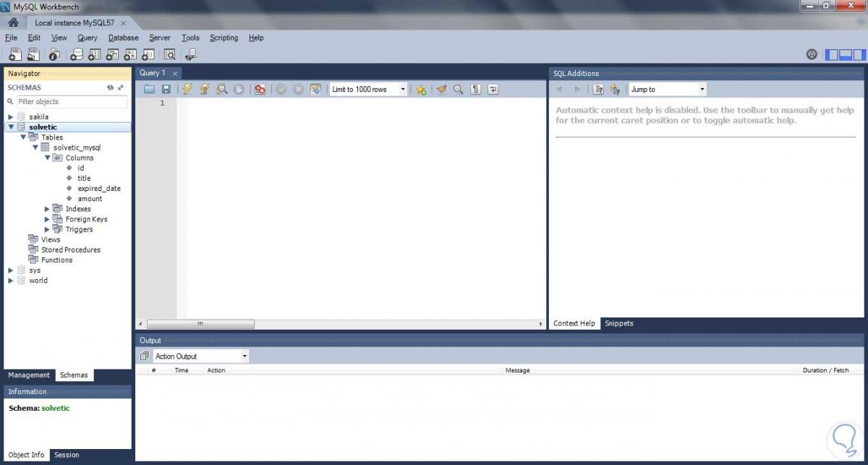
Task: Open Database menu
Action: click(x=123, y=38)
